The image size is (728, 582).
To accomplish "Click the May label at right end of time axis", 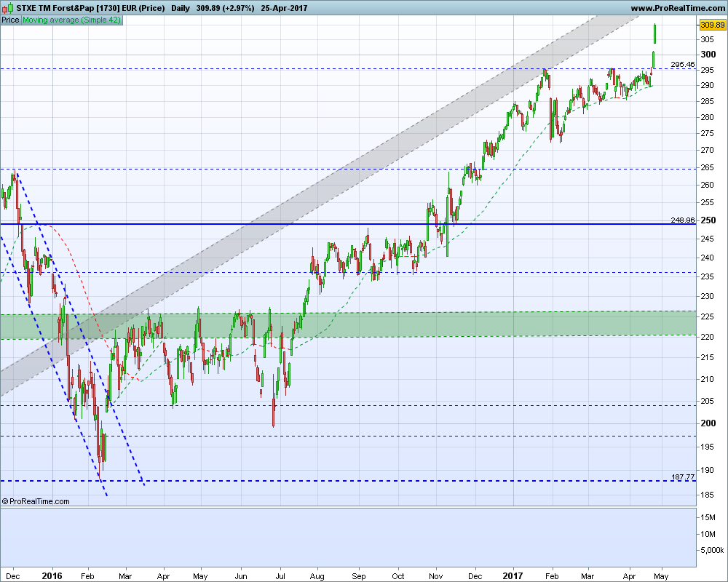I will 661,576.
